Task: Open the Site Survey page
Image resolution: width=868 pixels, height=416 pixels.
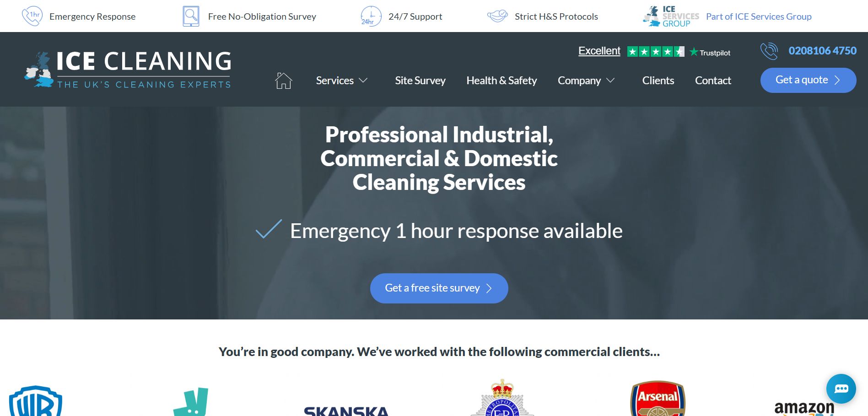Action: click(x=420, y=81)
